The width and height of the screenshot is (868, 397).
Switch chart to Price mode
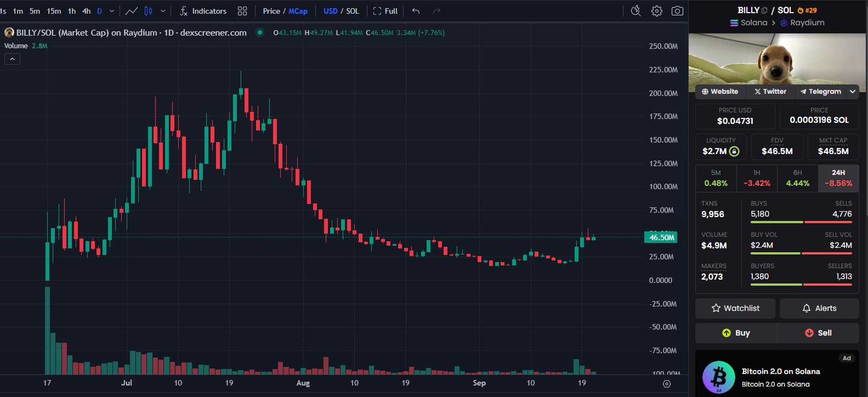271,11
